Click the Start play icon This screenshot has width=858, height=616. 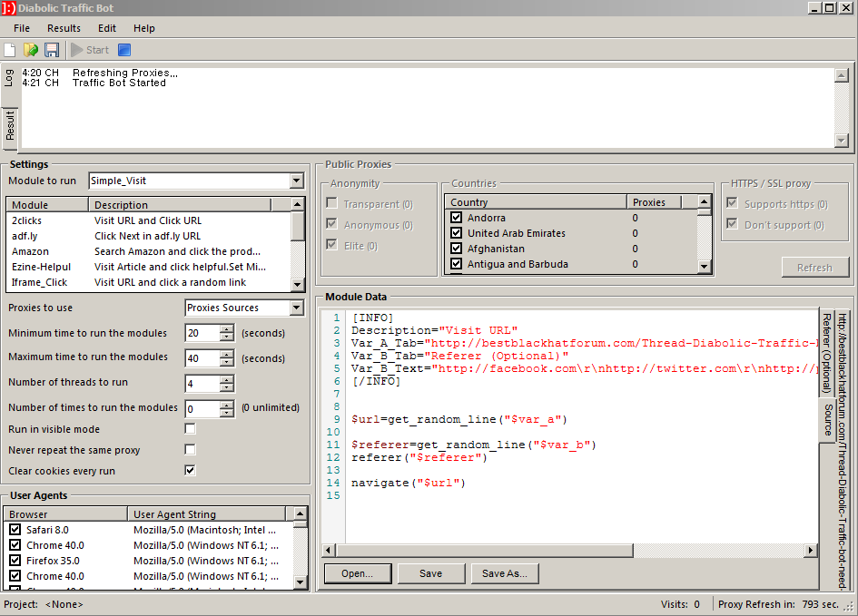point(77,50)
